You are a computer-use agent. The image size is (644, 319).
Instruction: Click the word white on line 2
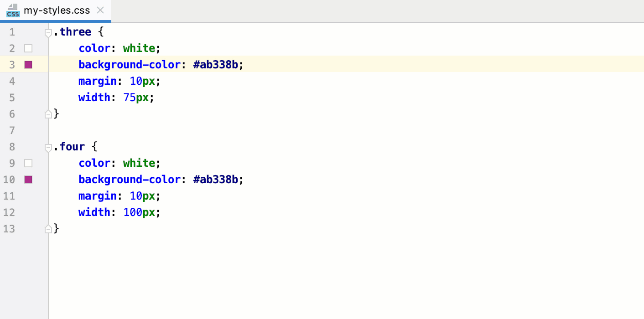pos(138,48)
